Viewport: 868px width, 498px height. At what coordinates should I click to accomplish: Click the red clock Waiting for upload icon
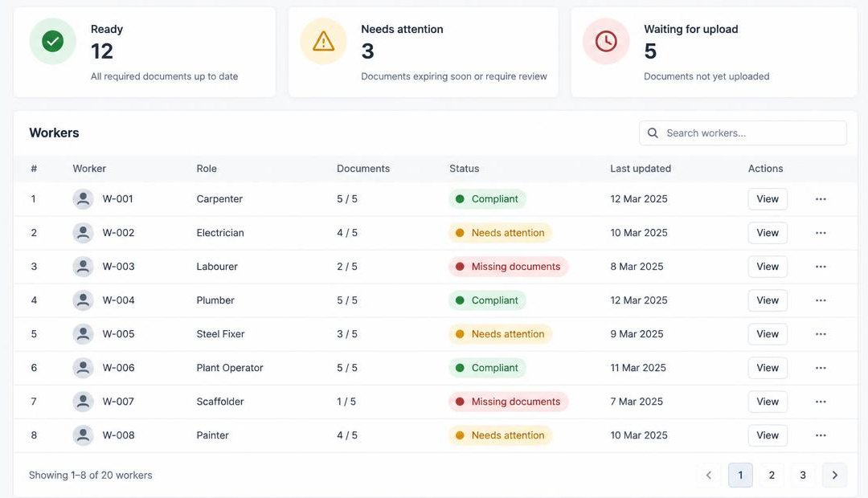606,42
